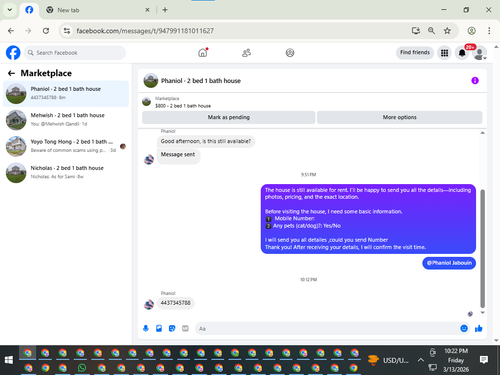The height and width of the screenshot is (375, 500).
Task: Click the page scrollbar down arrow
Action: pos(496,340)
